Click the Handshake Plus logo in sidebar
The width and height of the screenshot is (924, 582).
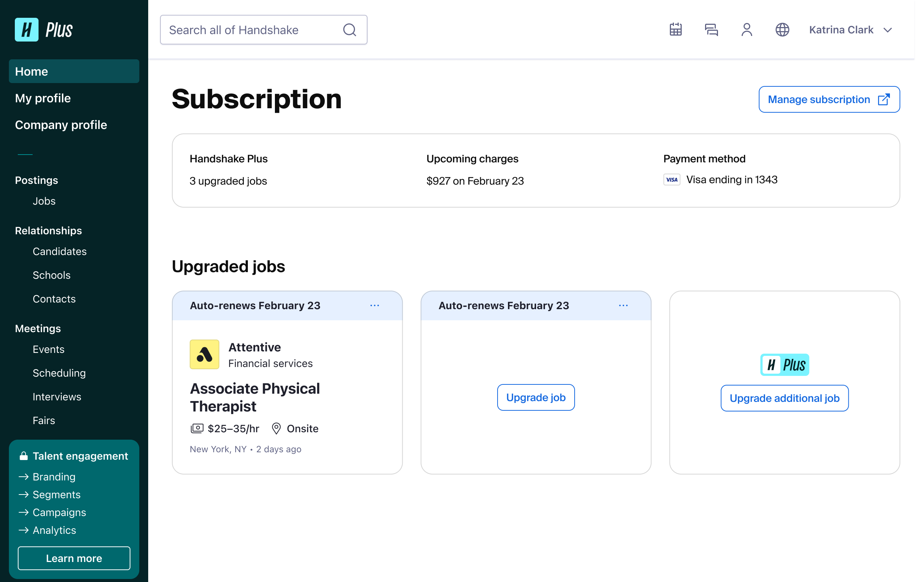click(44, 30)
